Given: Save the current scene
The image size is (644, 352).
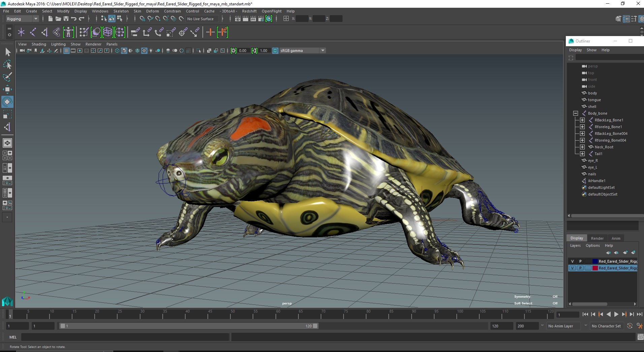Looking at the screenshot, I should point(66,19).
